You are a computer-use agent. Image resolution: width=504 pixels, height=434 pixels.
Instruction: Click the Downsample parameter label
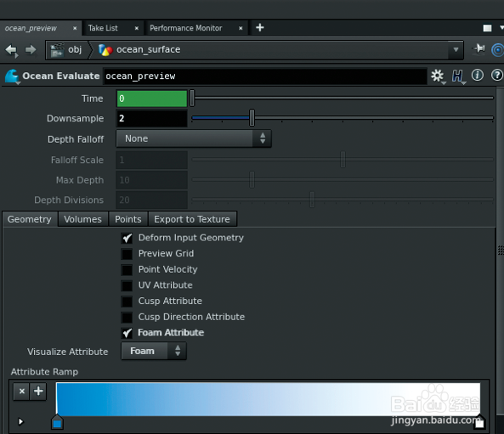point(75,119)
